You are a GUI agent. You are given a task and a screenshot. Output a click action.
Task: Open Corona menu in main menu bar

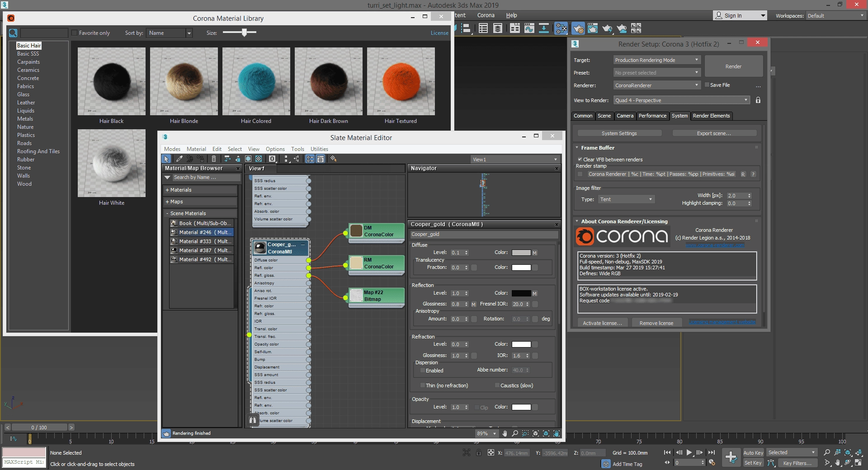486,15
